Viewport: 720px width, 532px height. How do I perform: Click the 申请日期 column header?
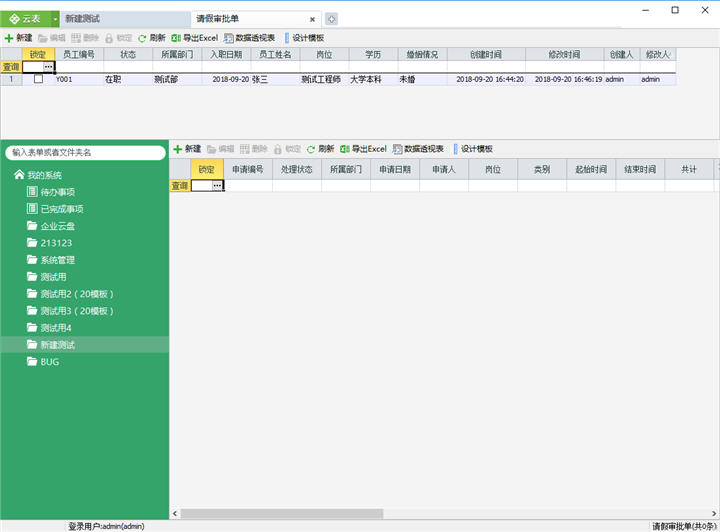tap(395, 169)
